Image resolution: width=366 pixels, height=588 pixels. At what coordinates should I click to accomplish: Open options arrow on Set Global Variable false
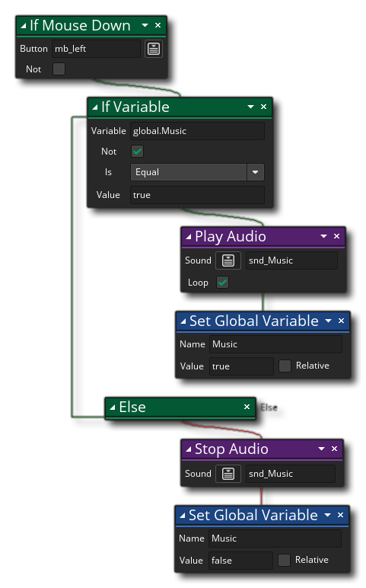pyautogui.click(x=328, y=515)
